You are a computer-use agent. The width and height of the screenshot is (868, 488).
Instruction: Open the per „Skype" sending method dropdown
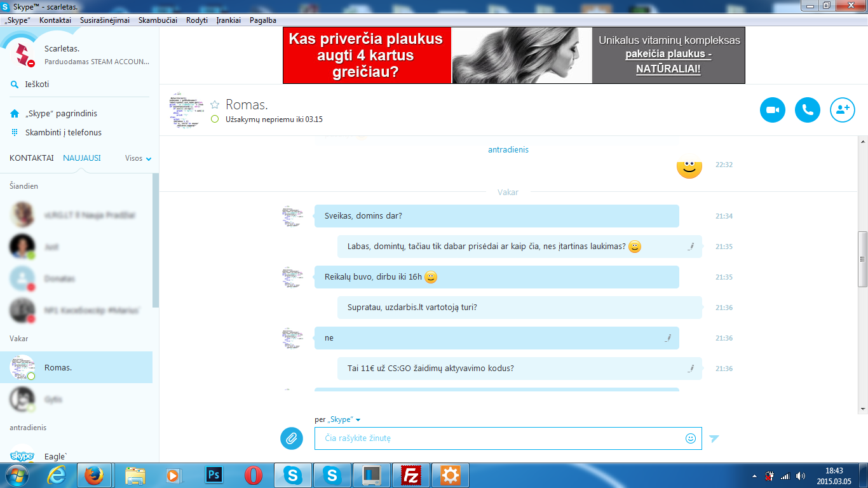click(337, 419)
